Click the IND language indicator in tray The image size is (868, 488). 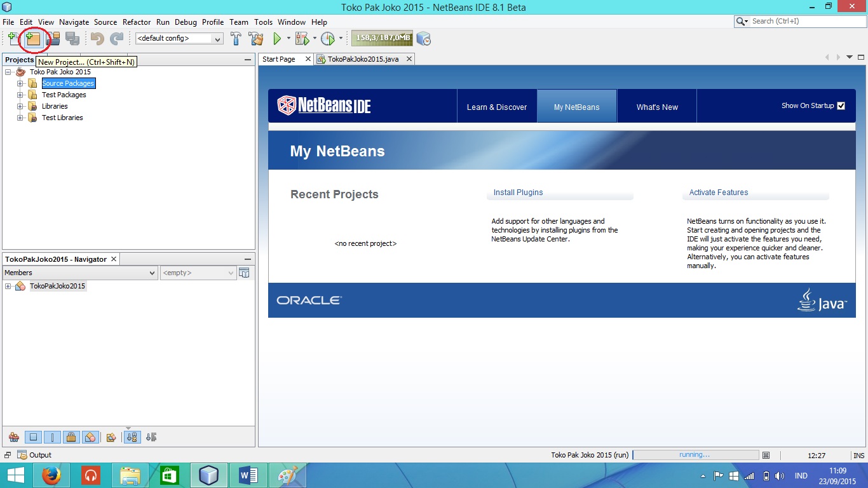(x=801, y=476)
